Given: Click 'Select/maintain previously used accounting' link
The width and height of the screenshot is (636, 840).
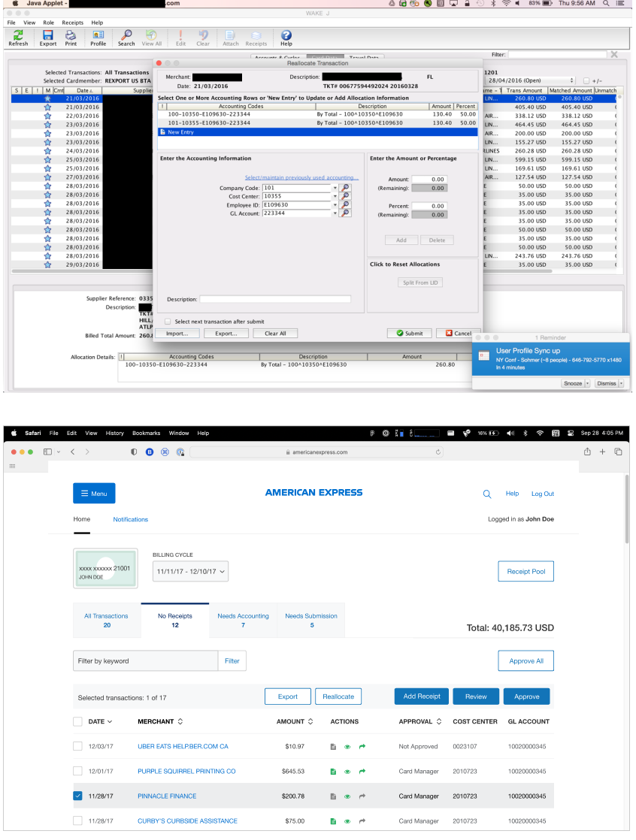Looking at the screenshot, I should pos(301,177).
